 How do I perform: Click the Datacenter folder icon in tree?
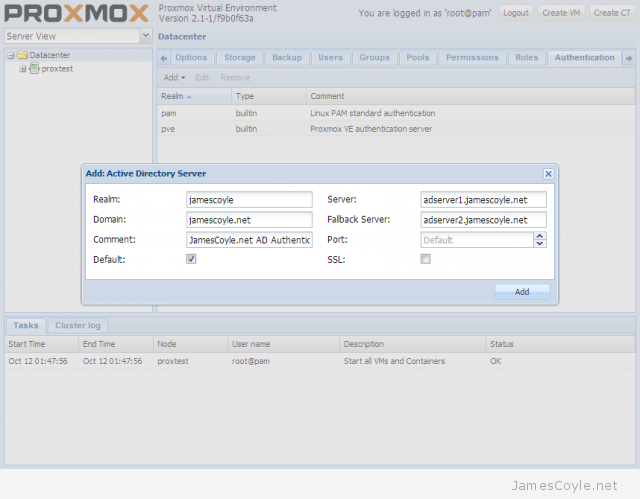point(22,55)
